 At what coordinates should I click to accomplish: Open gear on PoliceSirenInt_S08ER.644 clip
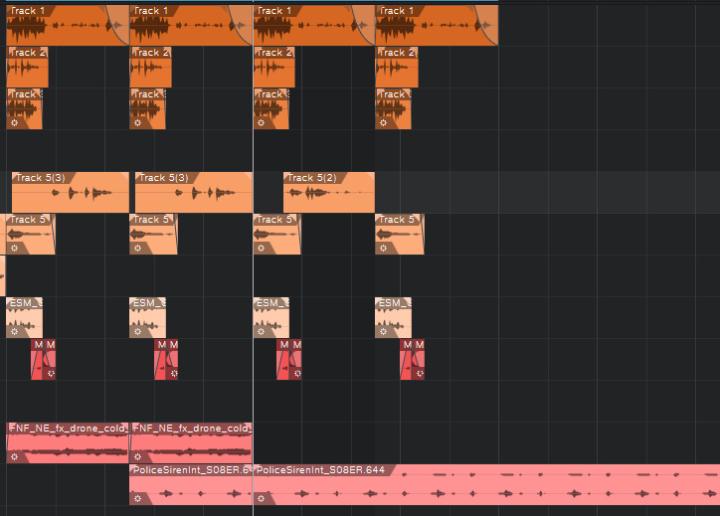261,499
